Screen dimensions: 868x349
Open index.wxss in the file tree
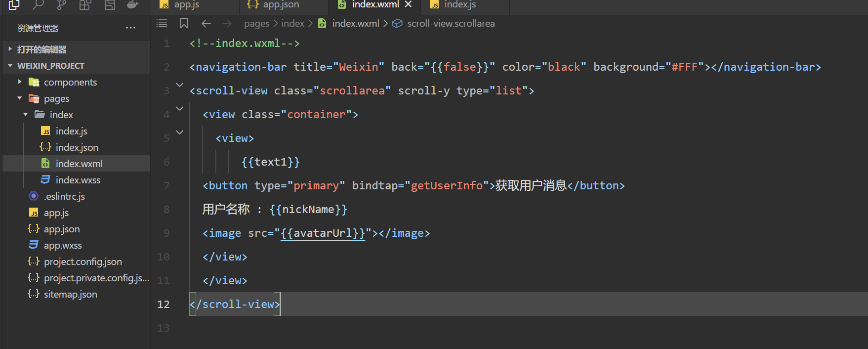tap(77, 180)
